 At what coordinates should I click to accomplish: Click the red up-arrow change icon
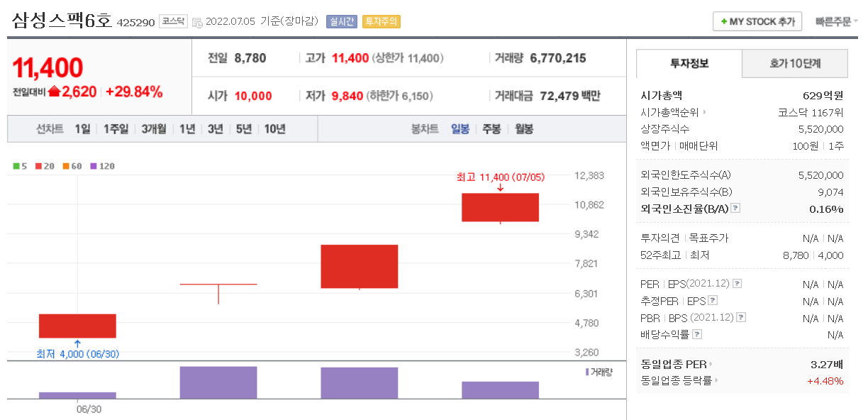[x=54, y=92]
